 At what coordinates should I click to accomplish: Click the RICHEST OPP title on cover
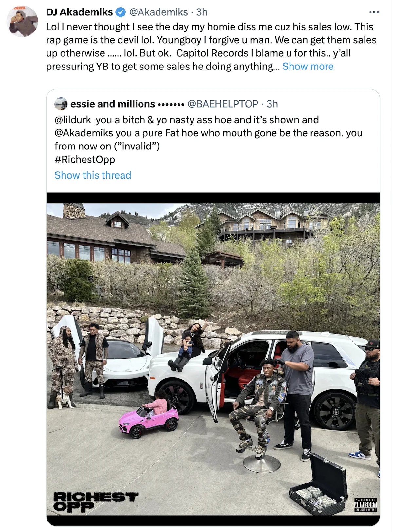pyautogui.click(x=95, y=502)
